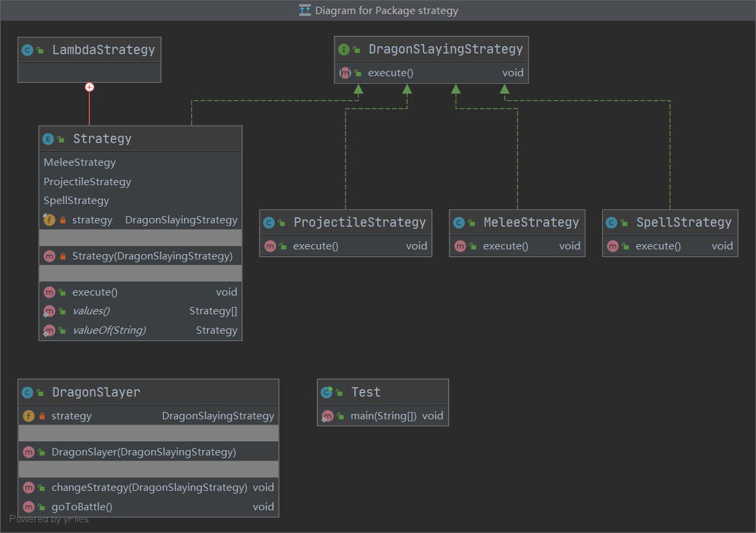Select the ProjectileStrategy class title

point(360,222)
